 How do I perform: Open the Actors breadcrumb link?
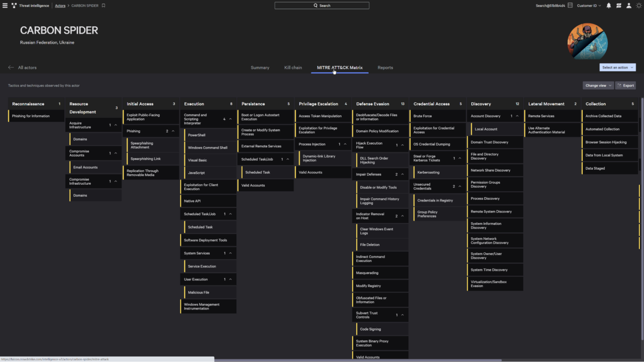[x=60, y=5]
